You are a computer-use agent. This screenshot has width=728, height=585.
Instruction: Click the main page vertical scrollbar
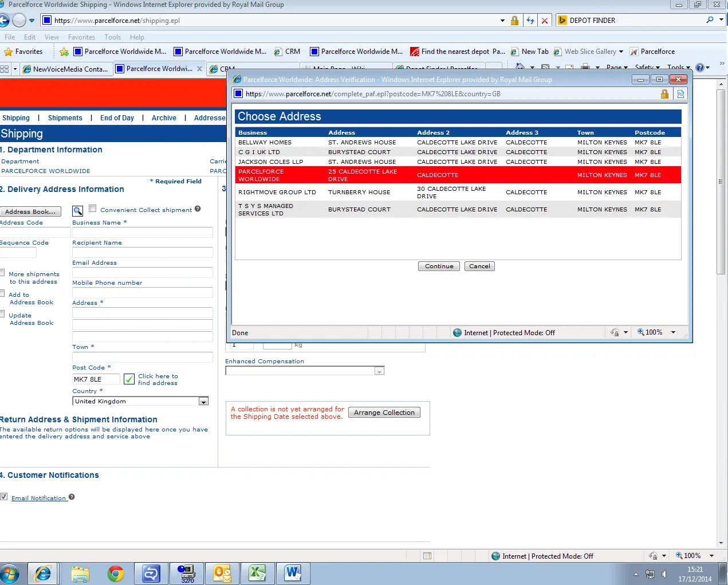click(721, 313)
